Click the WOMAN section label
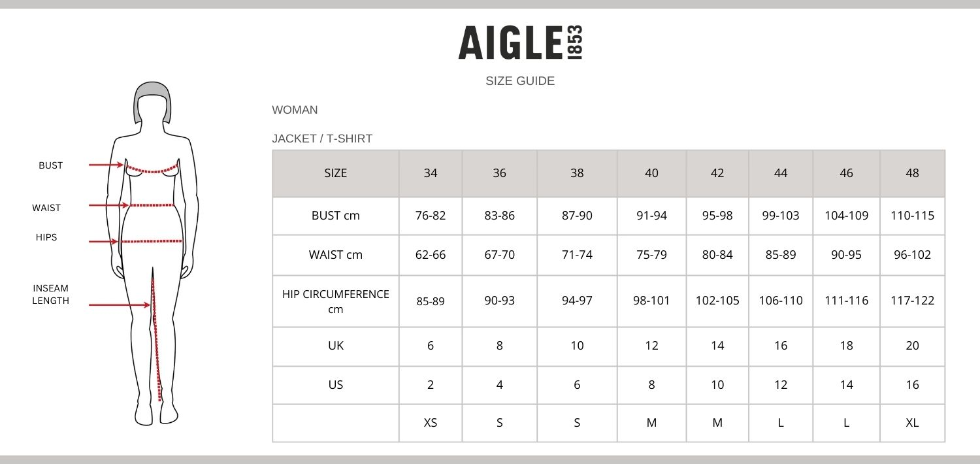980x464 pixels. (295, 110)
